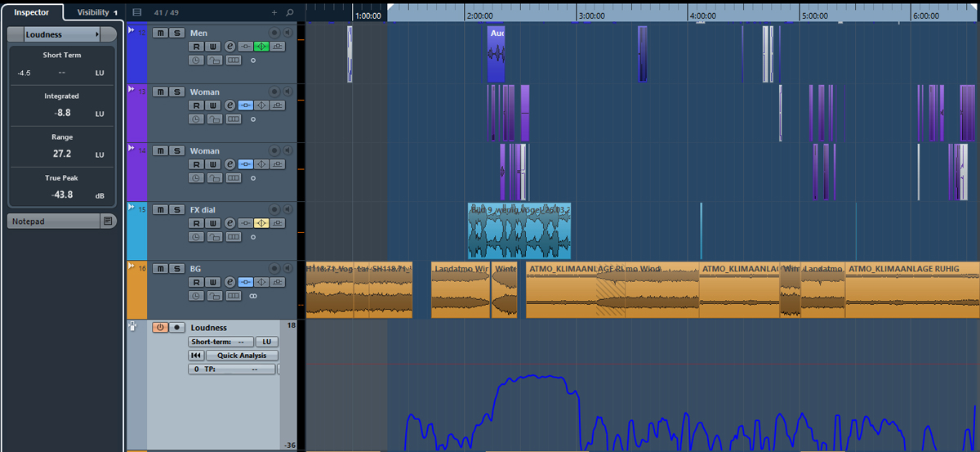Enable Read automation on FX dial track
This screenshot has width=980, height=452.
pos(198,223)
